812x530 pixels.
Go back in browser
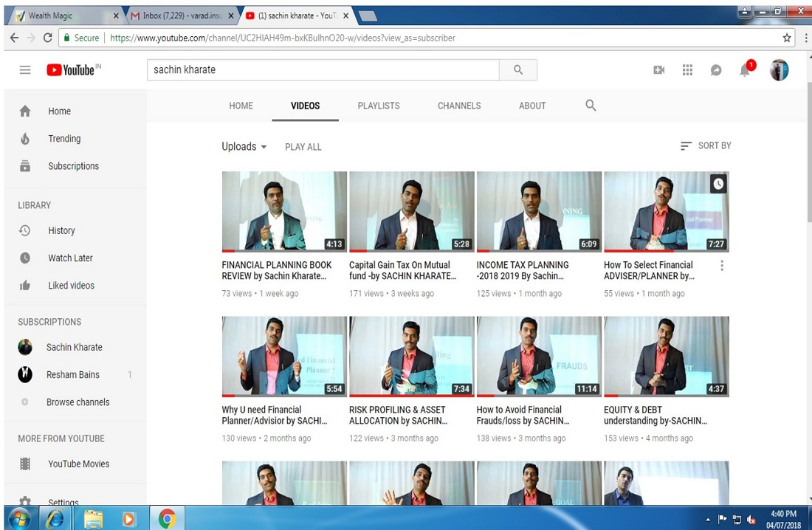(15, 38)
